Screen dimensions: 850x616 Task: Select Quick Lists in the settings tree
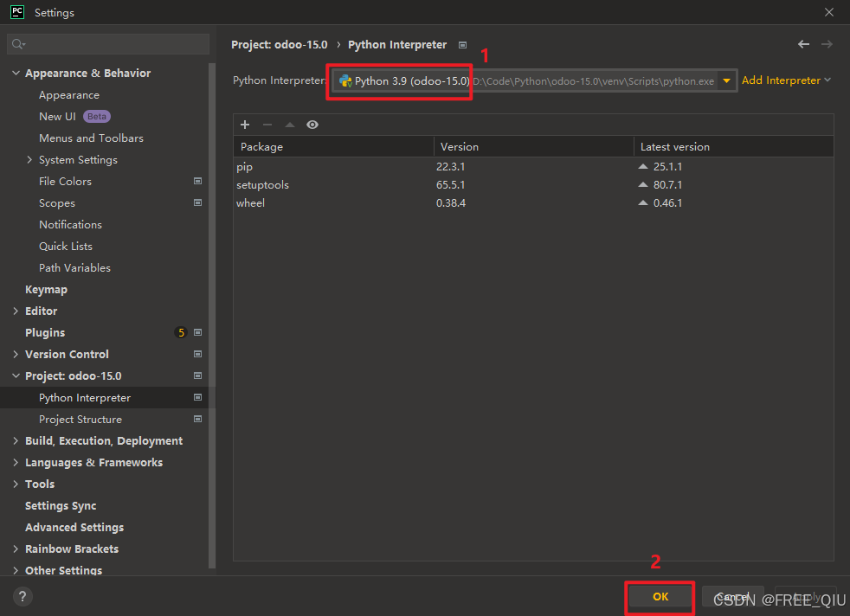point(66,246)
